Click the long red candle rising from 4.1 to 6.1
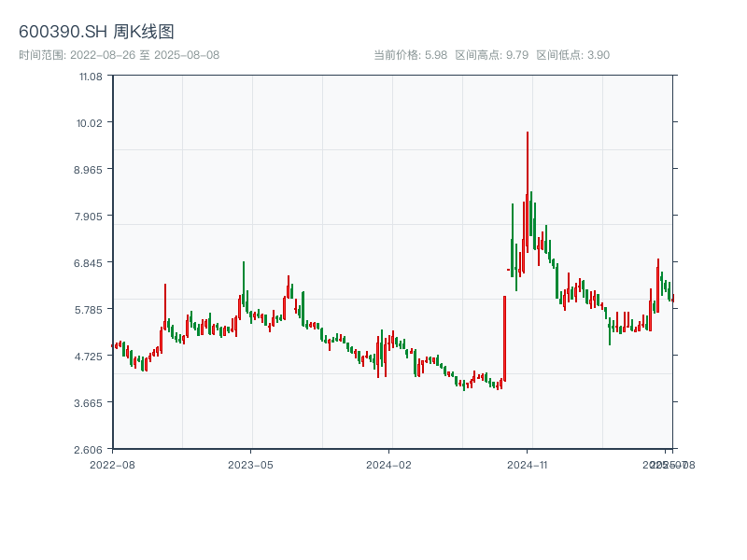 tap(504, 339)
